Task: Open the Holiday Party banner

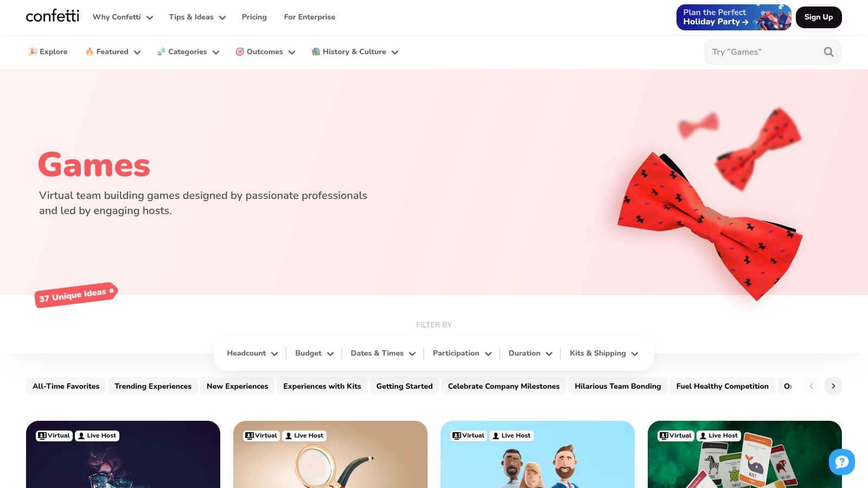Action: click(734, 17)
